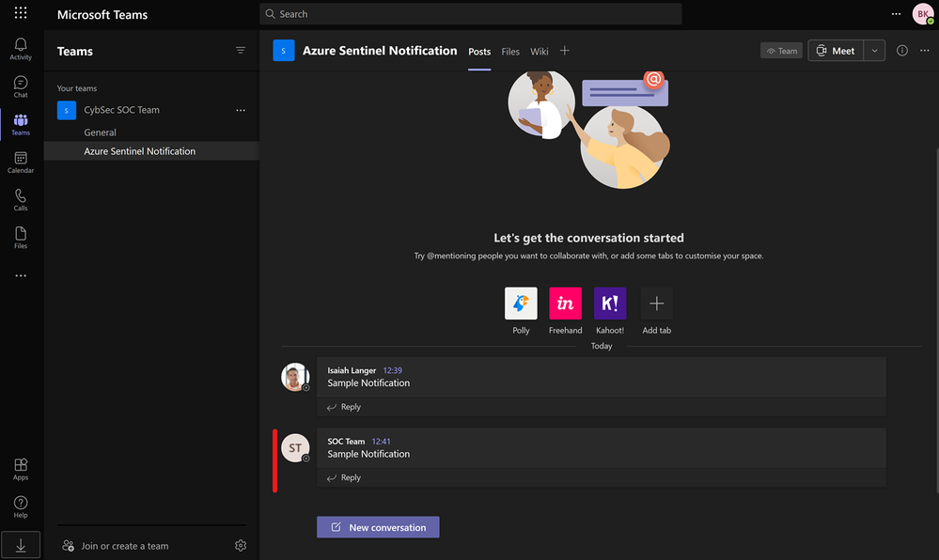Expand the Meet options dropdown arrow
This screenshot has height=560, width=939.
pos(874,51)
